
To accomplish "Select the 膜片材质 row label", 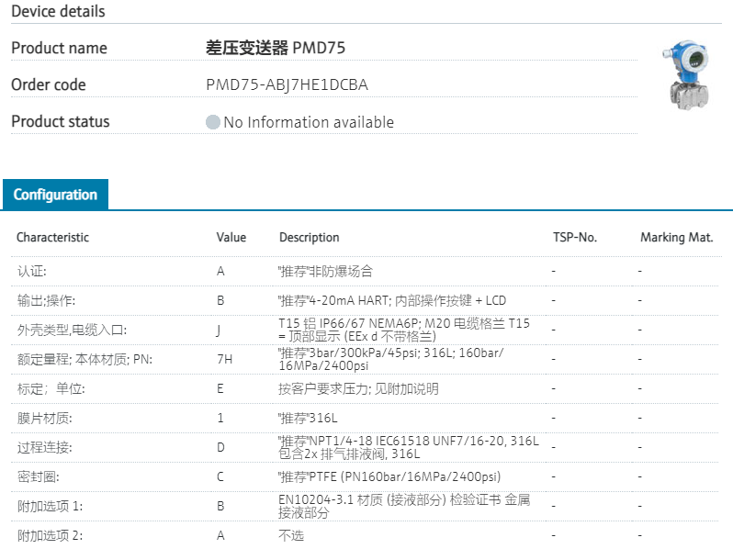I will pyautogui.click(x=44, y=419).
